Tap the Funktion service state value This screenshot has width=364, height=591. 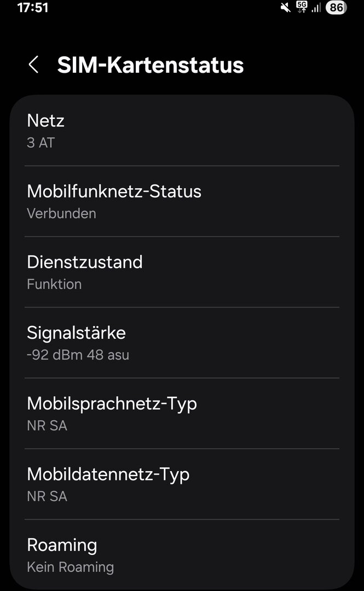(54, 284)
